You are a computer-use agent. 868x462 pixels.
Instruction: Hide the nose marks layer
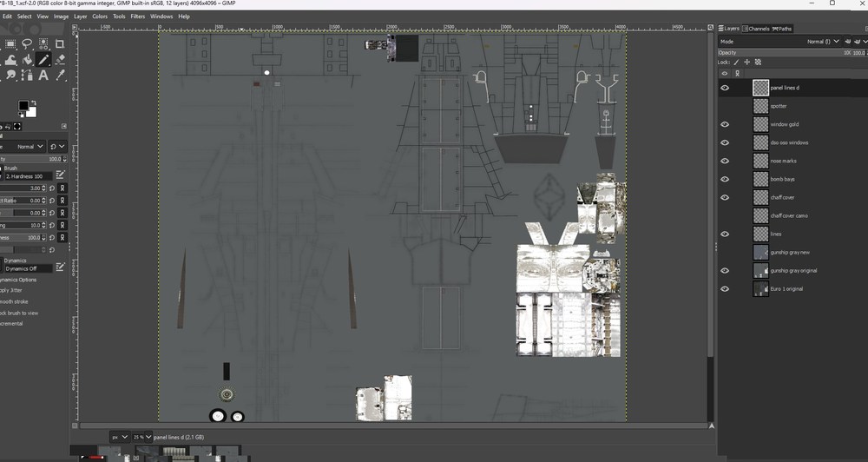pyautogui.click(x=725, y=161)
